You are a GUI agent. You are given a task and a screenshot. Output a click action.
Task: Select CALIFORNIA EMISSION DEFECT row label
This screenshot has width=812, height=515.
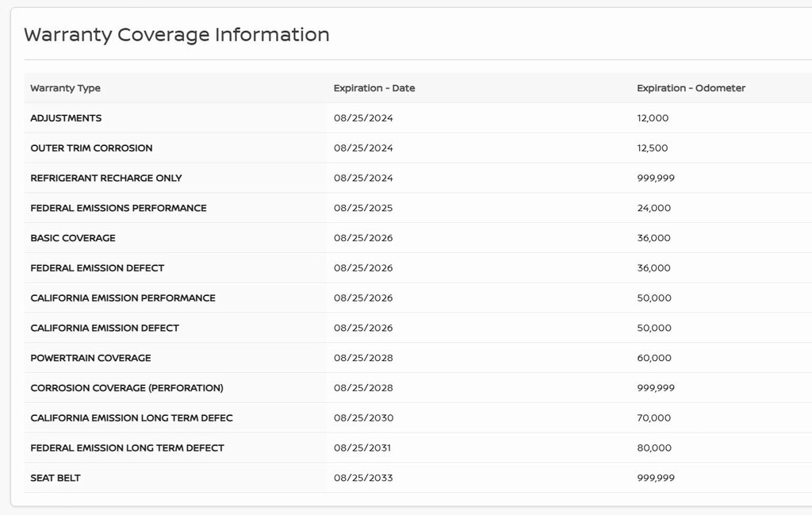coord(105,328)
